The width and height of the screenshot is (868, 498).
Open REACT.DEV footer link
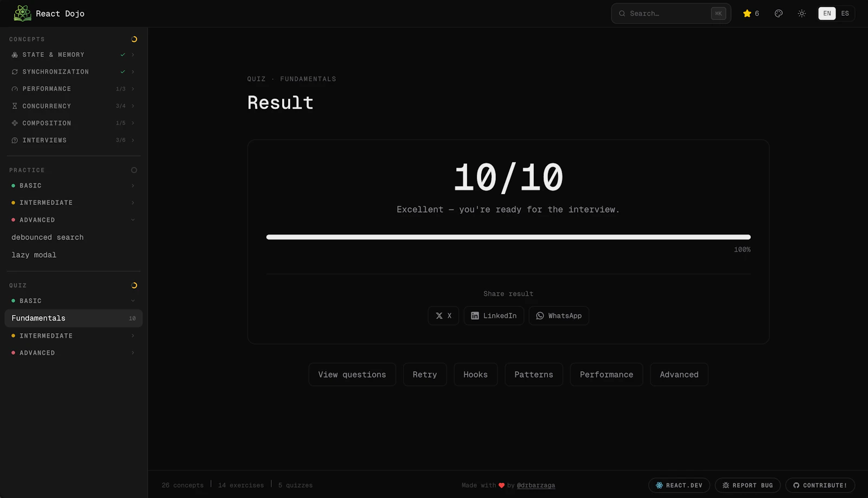pos(679,486)
